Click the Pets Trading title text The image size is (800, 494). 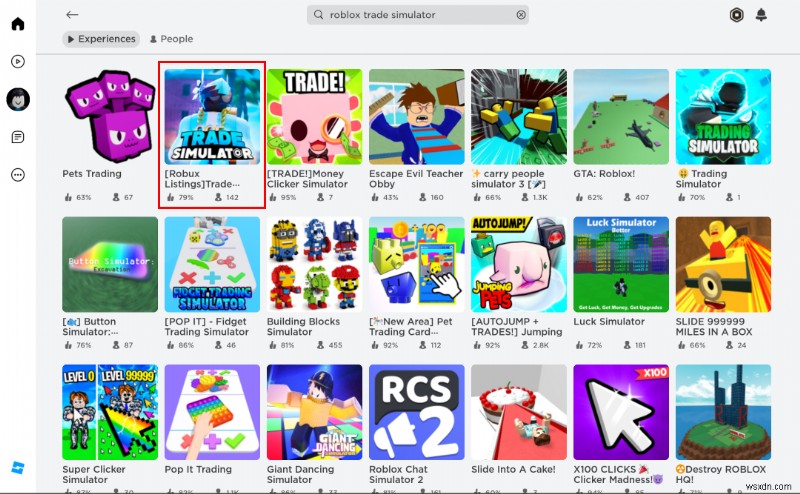[92, 174]
